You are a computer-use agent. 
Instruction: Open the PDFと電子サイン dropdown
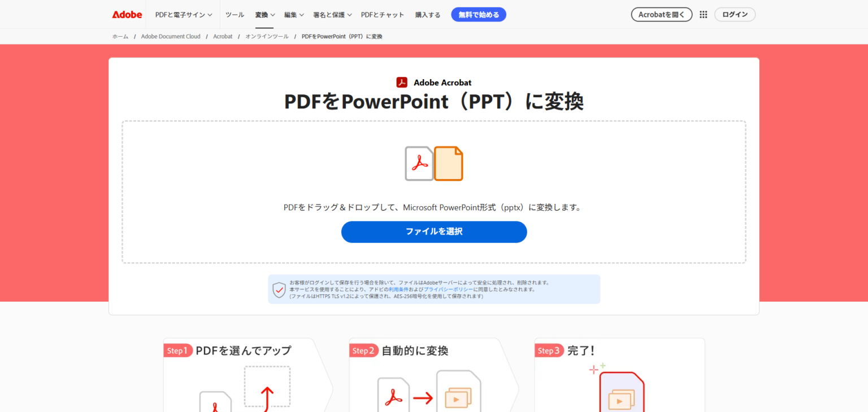[183, 14]
